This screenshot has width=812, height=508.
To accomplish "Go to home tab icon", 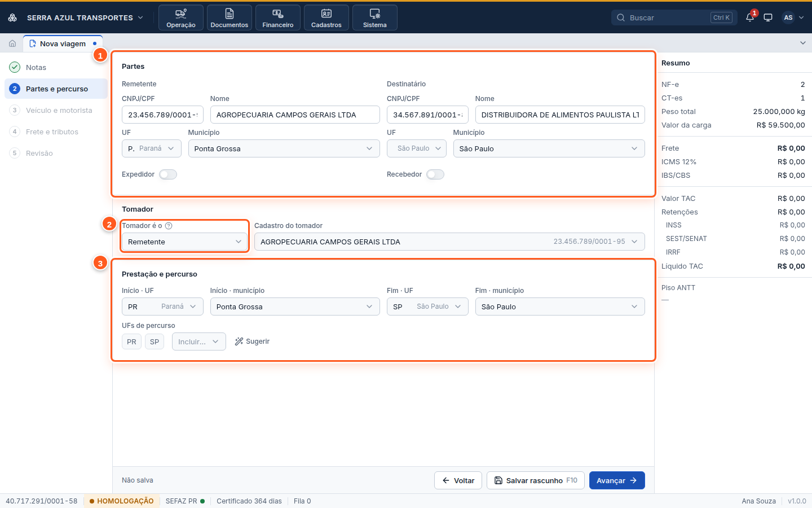I will (x=12, y=43).
